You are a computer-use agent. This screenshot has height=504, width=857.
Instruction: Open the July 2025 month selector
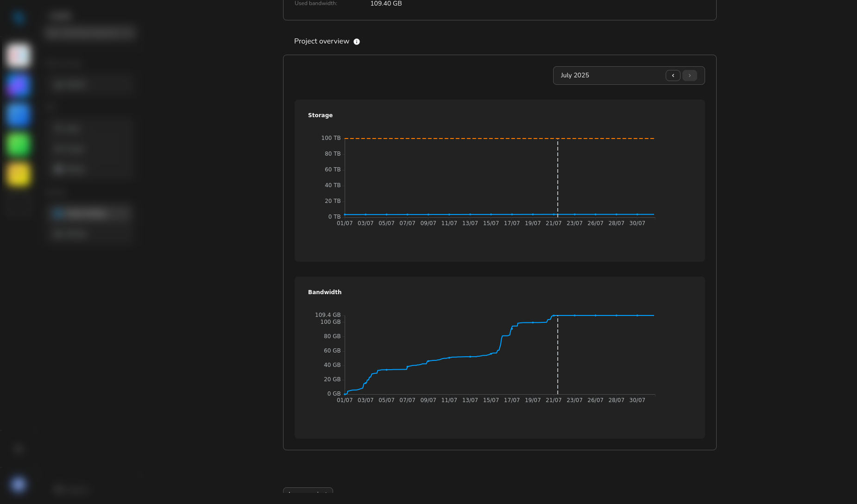tap(629, 76)
